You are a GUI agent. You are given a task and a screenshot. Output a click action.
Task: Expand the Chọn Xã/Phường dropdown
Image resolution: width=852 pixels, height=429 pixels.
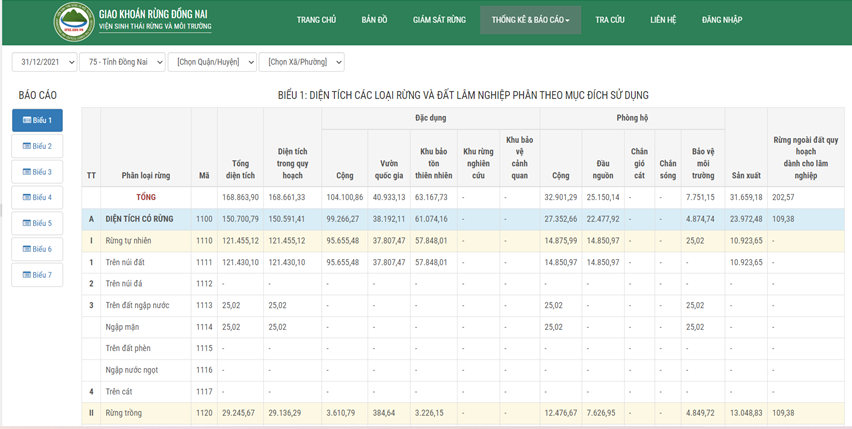[x=300, y=62]
